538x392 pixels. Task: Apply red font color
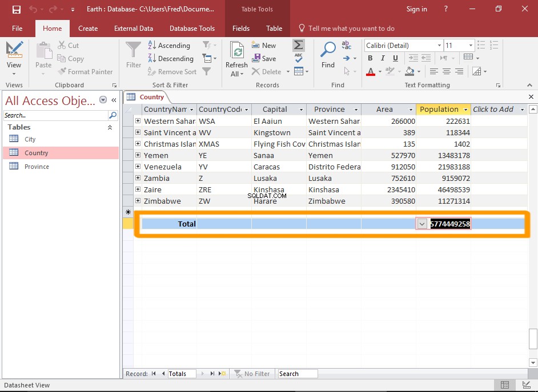pyautogui.click(x=371, y=72)
